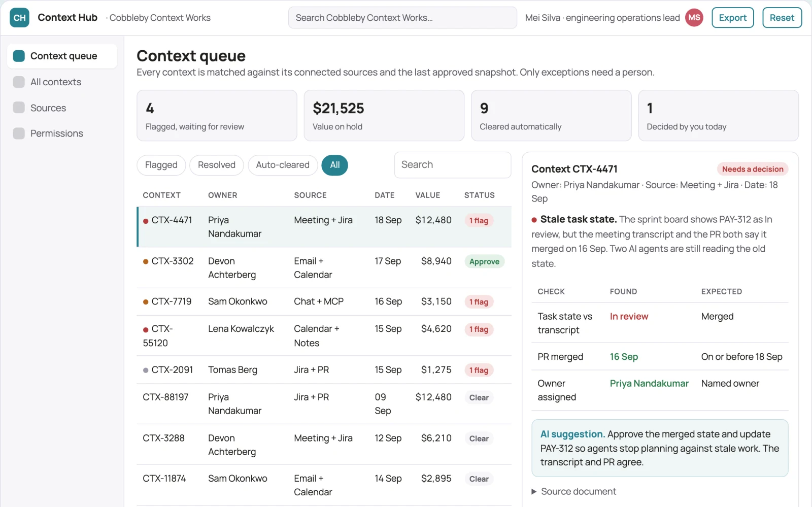Select context CTX-2091

tap(324, 370)
